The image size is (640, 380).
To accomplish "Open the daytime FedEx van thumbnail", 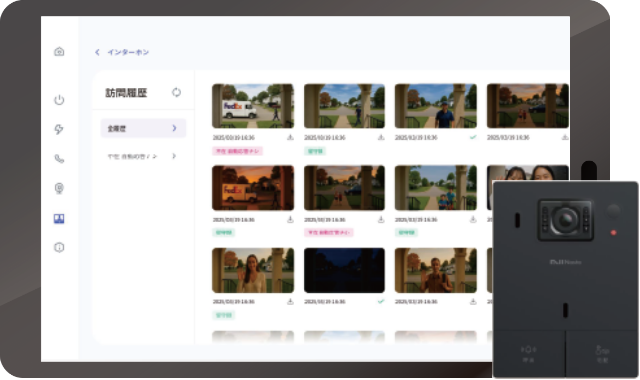I will (253, 106).
